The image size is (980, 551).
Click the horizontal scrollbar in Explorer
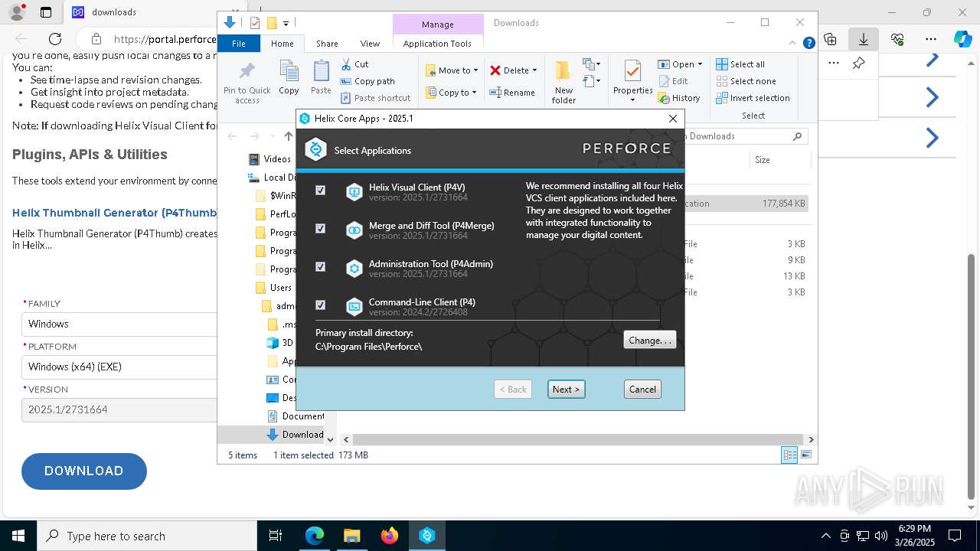tap(578, 439)
